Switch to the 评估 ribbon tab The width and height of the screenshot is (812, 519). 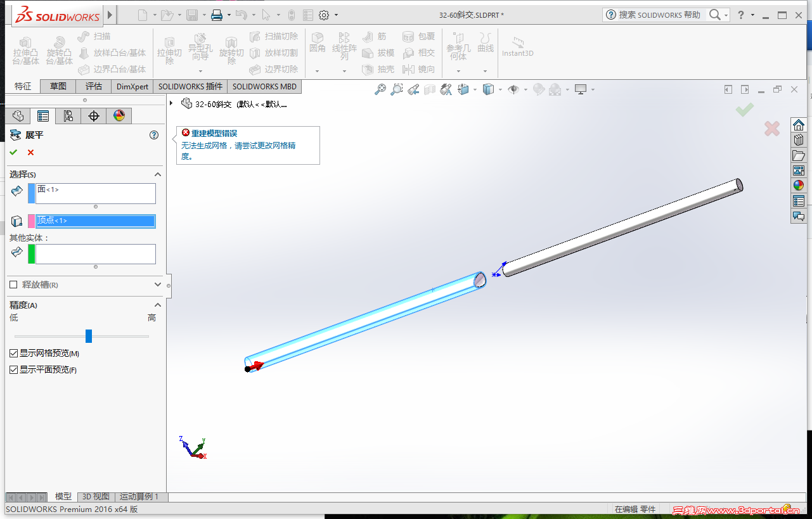coord(94,86)
